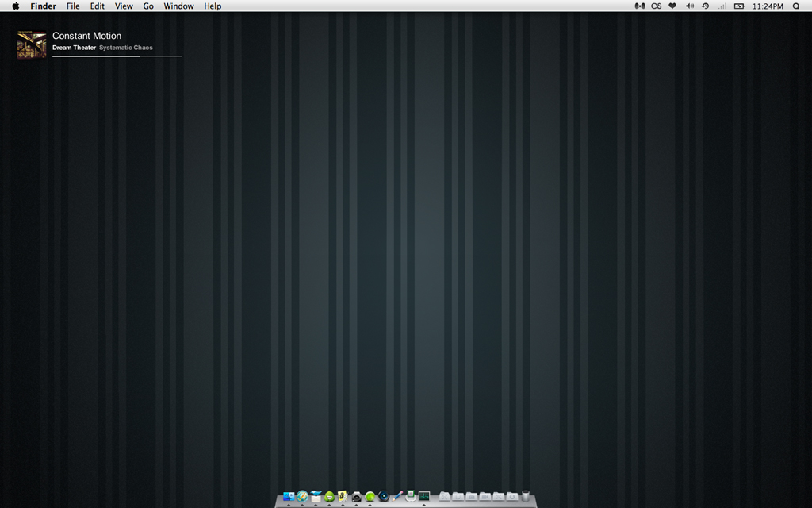Open the camera-marked Pictures folder stack

click(471, 496)
